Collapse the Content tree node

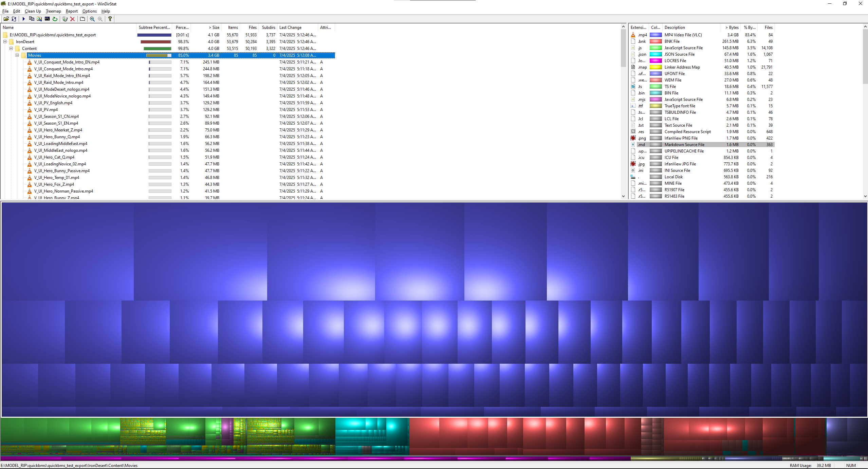(11, 49)
